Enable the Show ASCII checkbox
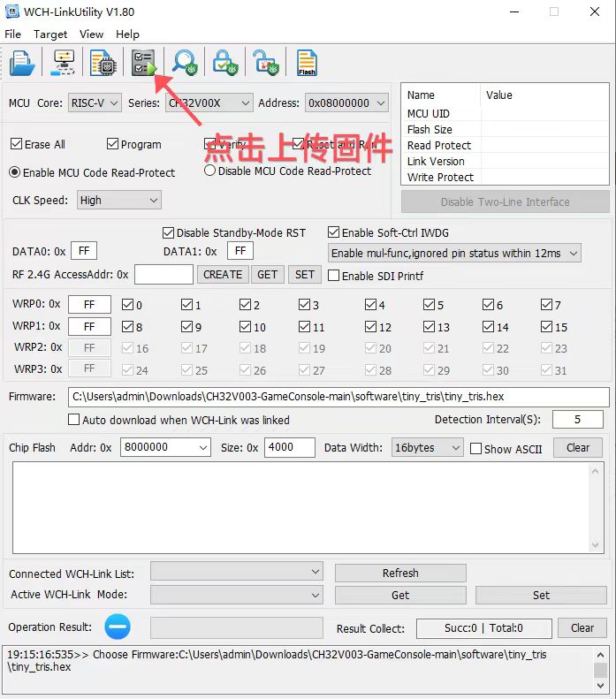616x699 pixels. 476,449
